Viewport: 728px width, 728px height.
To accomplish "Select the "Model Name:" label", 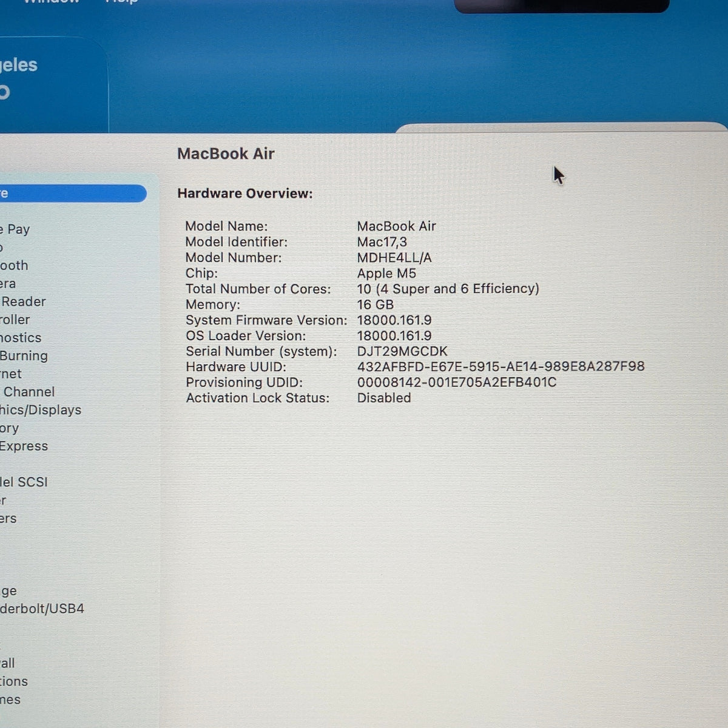I will pos(226,226).
